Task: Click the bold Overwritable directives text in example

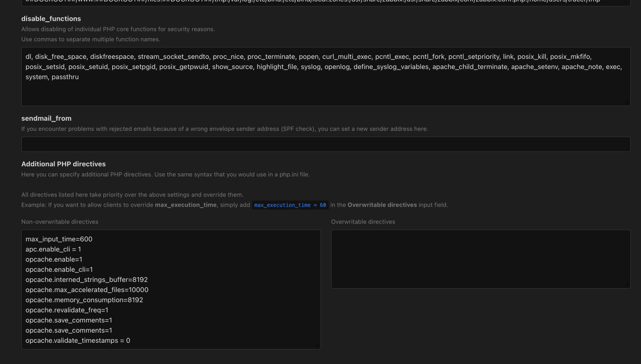Action: click(x=382, y=205)
